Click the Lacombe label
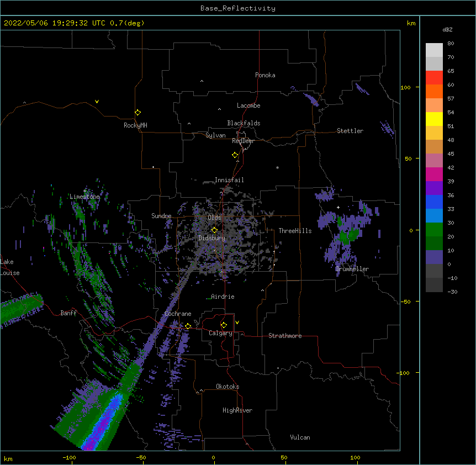476x465 pixels. (248, 105)
